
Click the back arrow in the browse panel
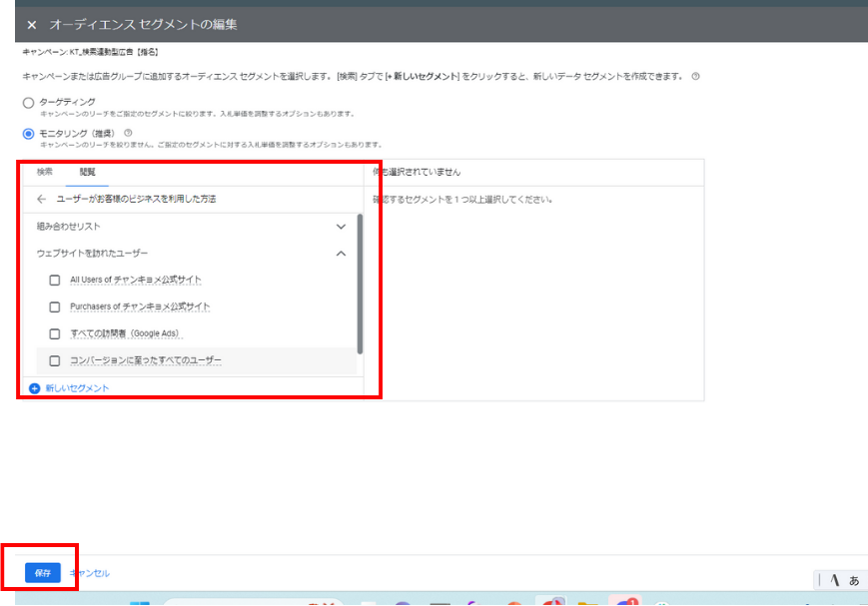41,200
